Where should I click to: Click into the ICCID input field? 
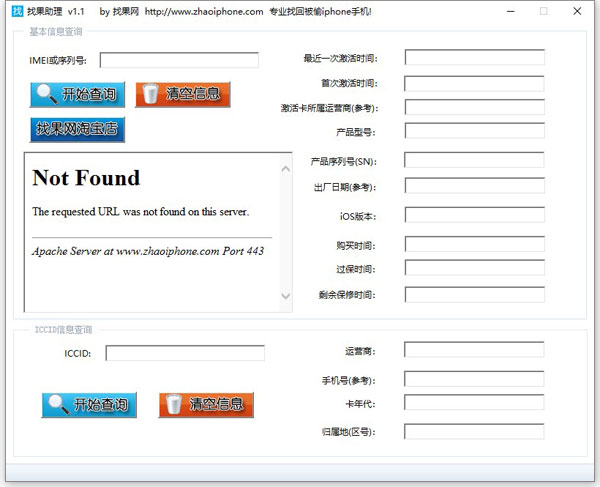[x=184, y=353]
